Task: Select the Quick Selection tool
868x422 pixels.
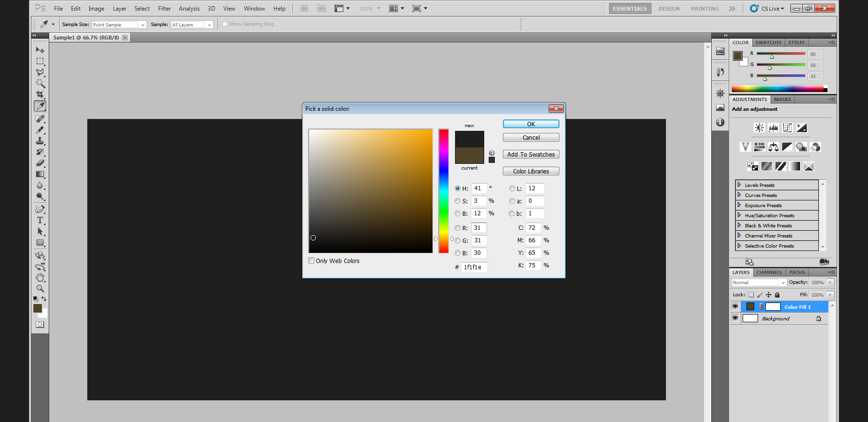Action: [40, 83]
